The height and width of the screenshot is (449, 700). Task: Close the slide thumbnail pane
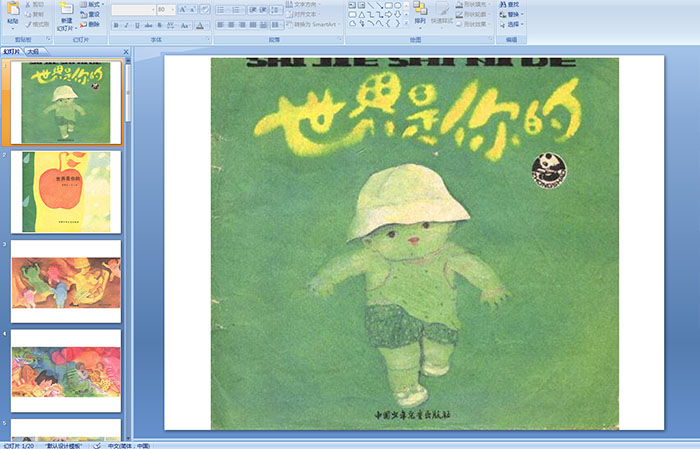(126, 52)
